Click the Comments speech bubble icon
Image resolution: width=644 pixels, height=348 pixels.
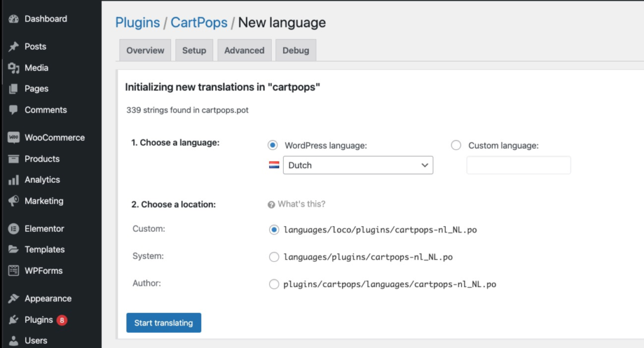click(14, 109)
